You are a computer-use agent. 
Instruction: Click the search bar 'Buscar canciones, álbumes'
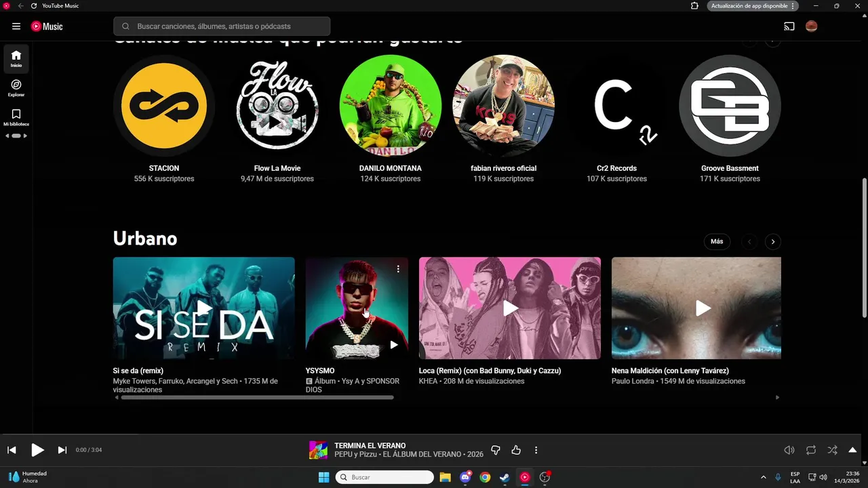[x=222, y=26]
